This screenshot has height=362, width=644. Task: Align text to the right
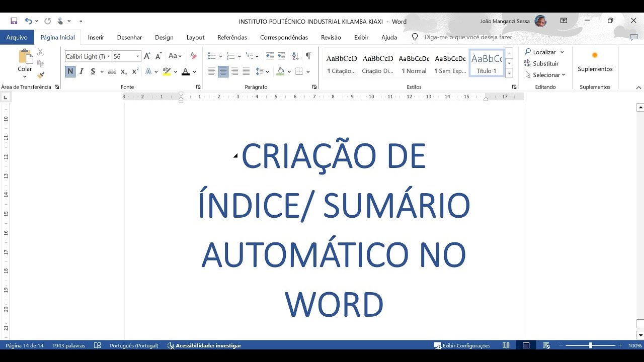(234, 72)
